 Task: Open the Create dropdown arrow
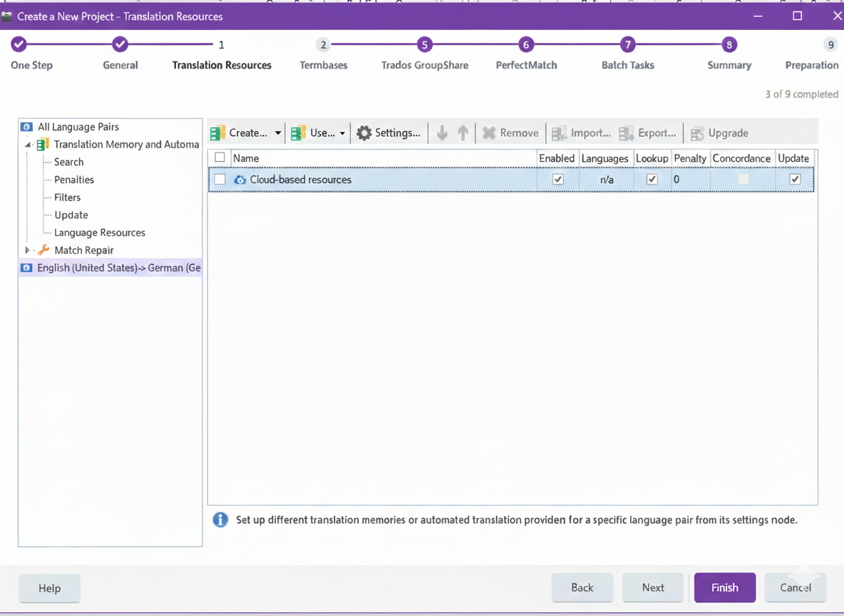pos(278,133)
